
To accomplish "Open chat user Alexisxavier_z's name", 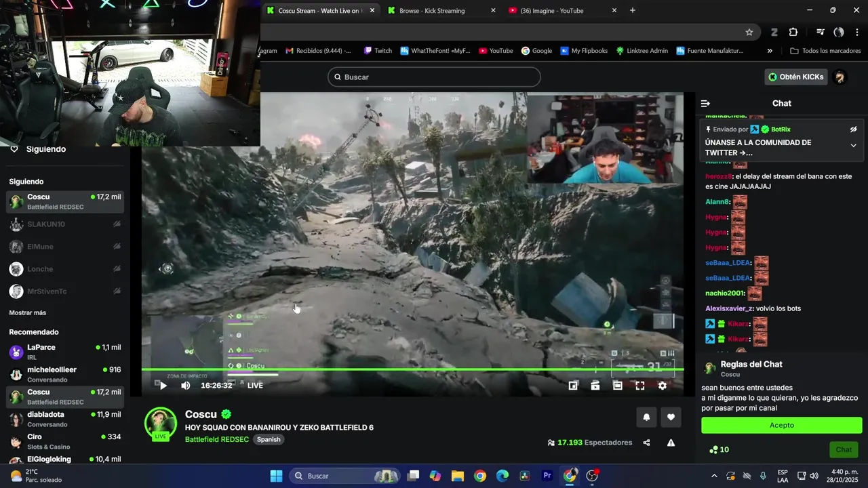I will (729, 308).
